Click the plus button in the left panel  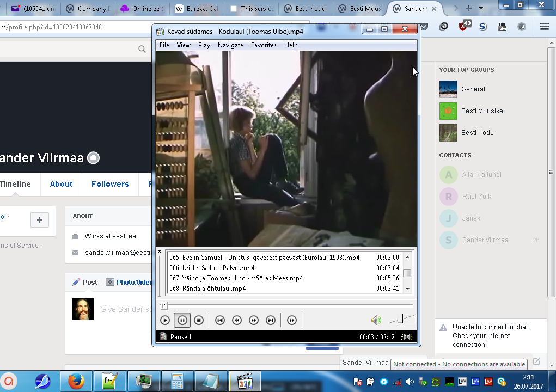(40, 220)
